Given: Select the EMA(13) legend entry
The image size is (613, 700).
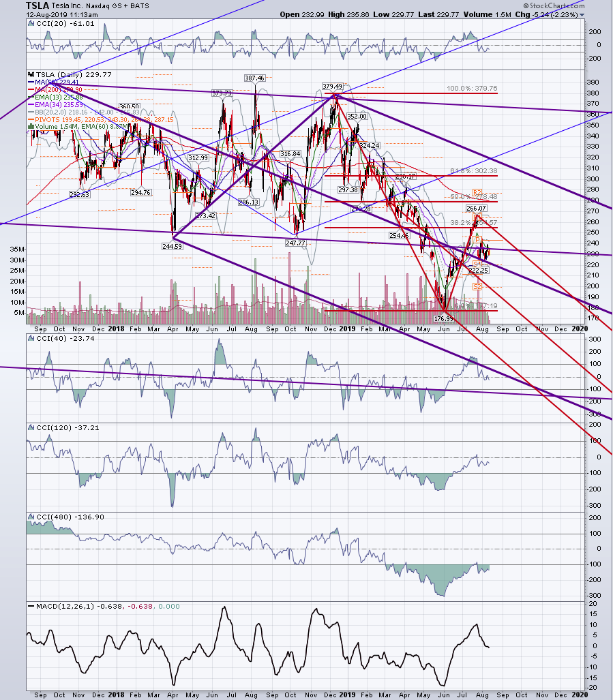Looking at the screenshot, I should tap(55, 97).
